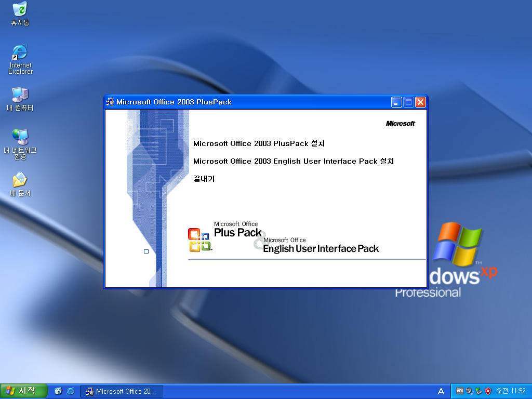Click the Microsoft Office 20... taskbar button

pos(122,392)
